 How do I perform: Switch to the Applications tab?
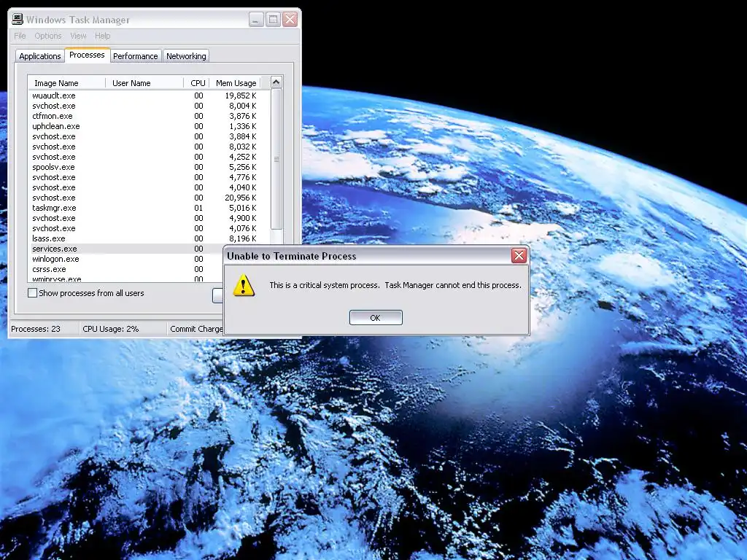click(x=40, y=56)
